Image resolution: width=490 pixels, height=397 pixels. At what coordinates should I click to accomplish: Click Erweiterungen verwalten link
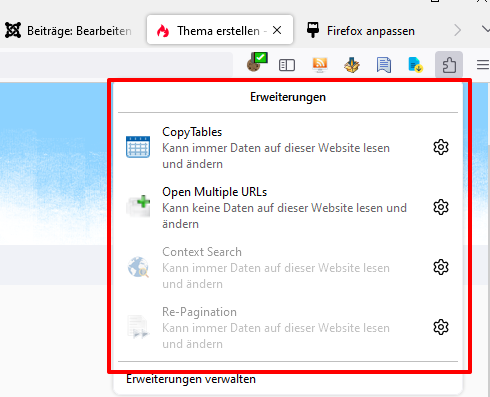(x=191, y=379)
